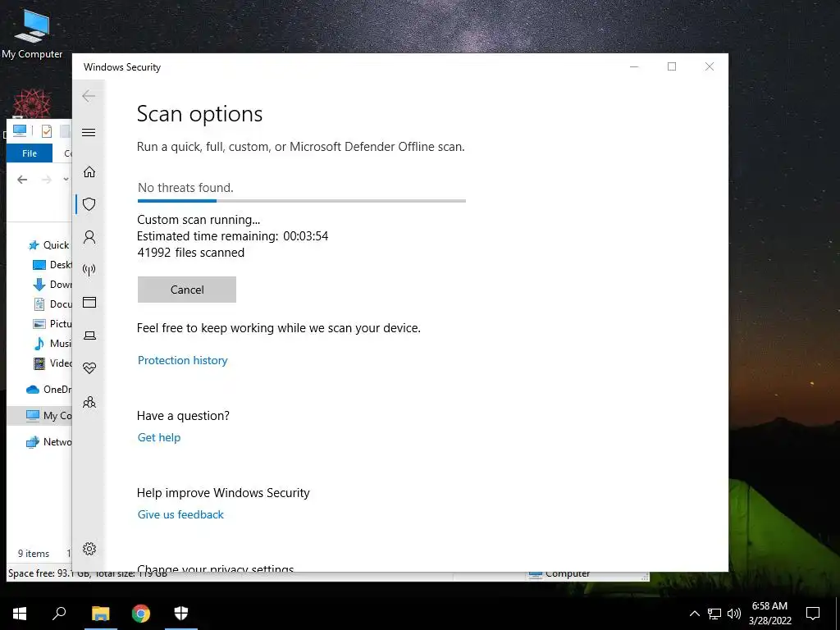
Task: Open notification Action Center icon
Action: (x=813, y=614)
